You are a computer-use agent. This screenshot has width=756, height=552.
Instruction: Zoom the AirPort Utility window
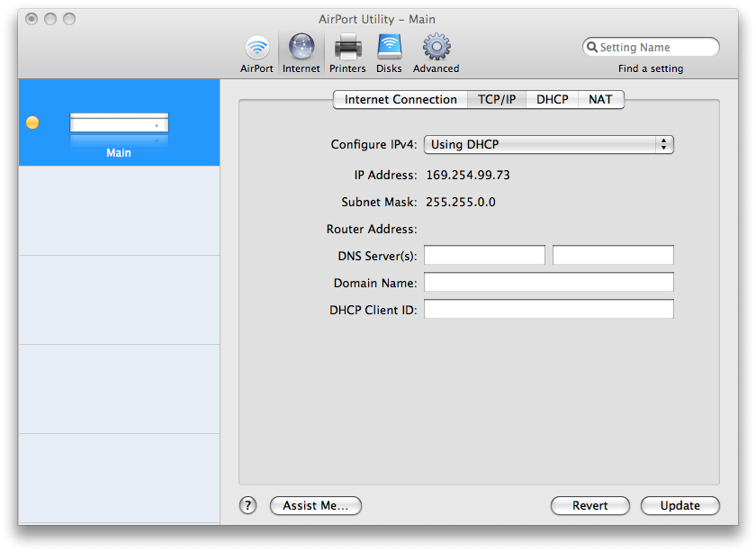69,19
